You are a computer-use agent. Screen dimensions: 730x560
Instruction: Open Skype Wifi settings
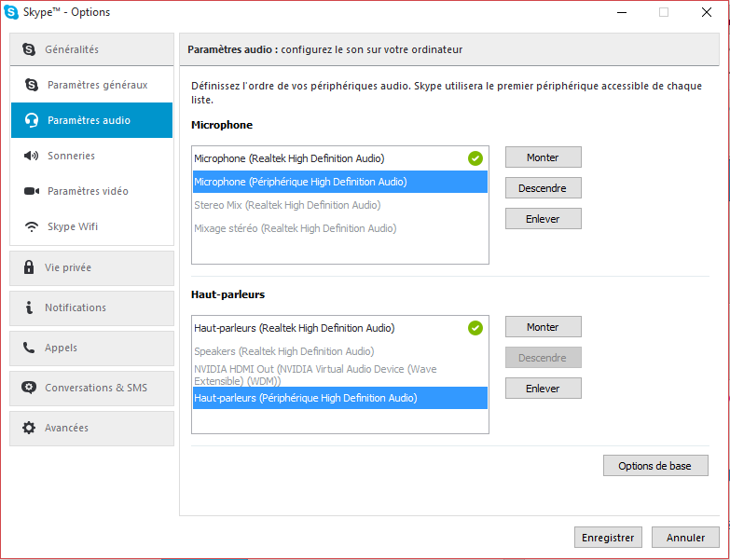coord(91,226)
